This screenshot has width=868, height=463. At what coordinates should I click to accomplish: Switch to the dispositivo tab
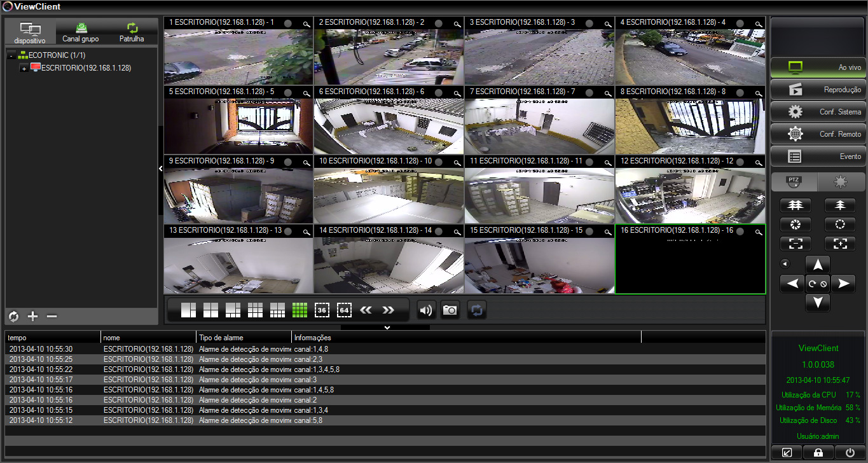(x=30, y=32)
